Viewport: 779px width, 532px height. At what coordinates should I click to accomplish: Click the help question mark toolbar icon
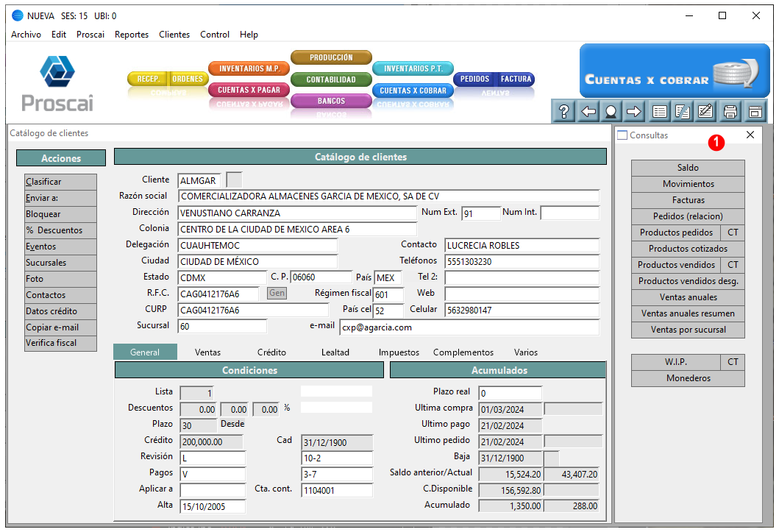pos(564,111)
